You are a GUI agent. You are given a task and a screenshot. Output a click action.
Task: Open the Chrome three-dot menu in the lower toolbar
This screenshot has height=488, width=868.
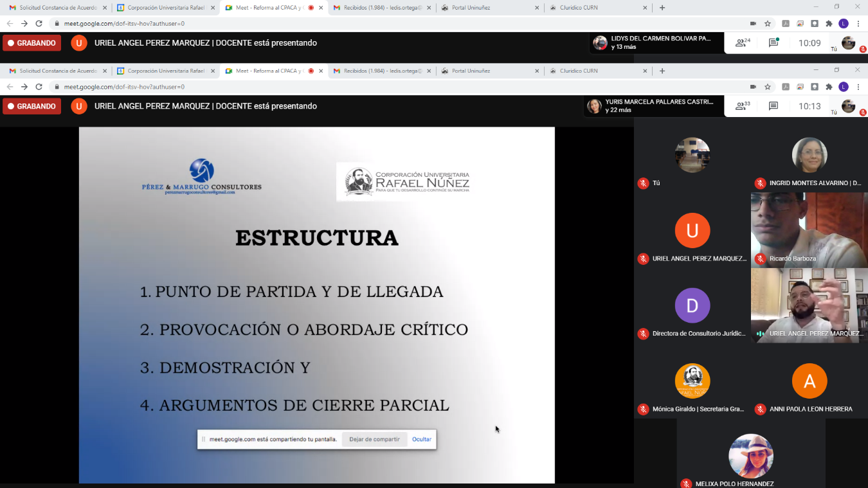[x=858, y=87]
